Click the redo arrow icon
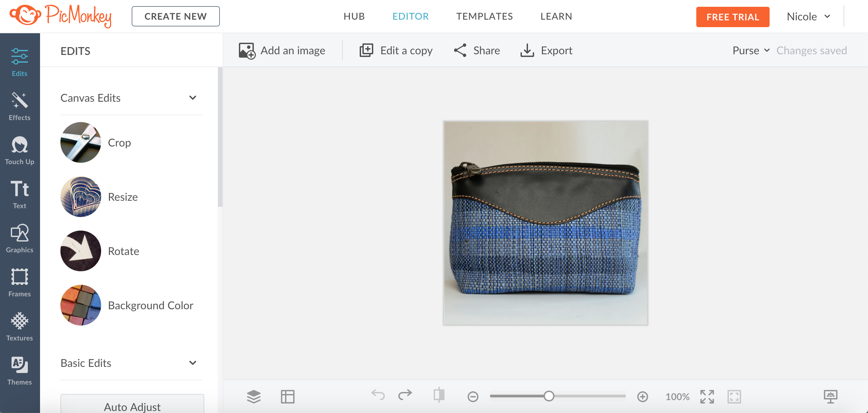This screenshot has width=868, height=413. tap(405, 395)
